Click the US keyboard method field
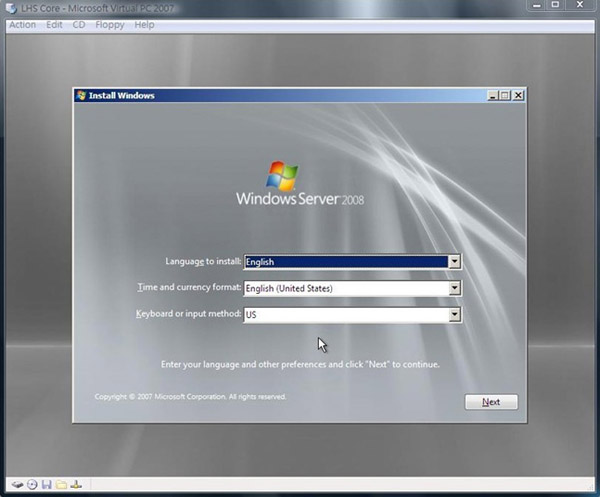 [x=345, y=314]
